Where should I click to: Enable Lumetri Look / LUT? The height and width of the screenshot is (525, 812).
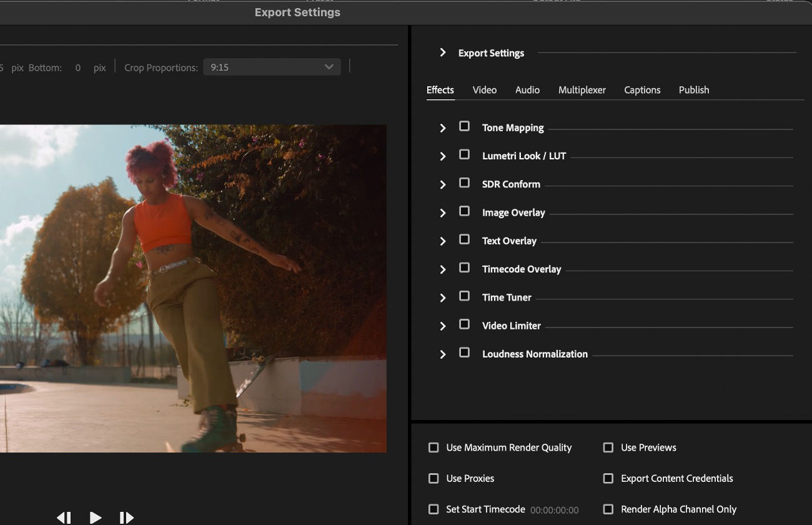464,154
